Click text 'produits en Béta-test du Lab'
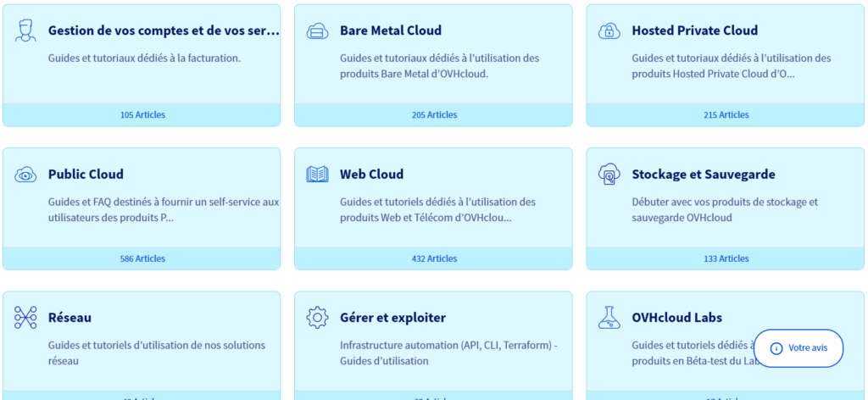Viewport: 868px width, 400px height. click(x=696, y=361)
